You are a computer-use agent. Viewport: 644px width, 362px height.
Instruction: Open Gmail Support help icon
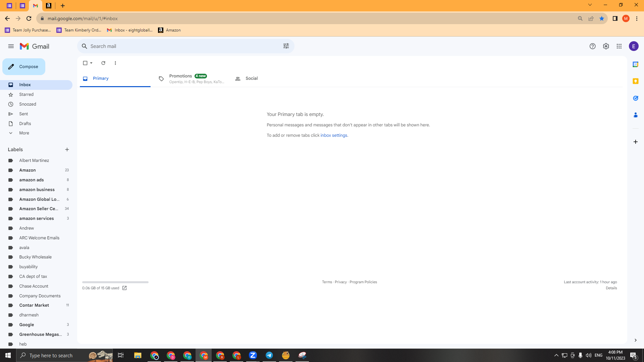tap(593, 46)
